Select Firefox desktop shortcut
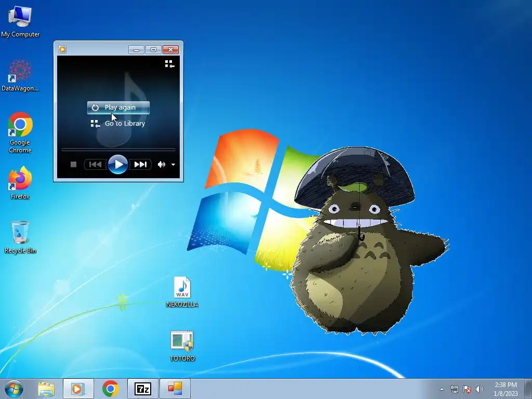This screenshot has width=532, height=399. click(x=20, y=182)
